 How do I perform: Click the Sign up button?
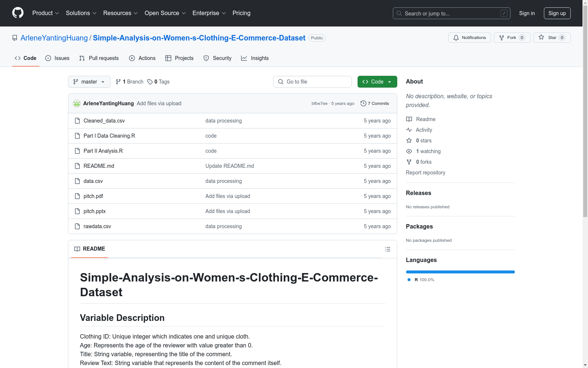[557, 13]
